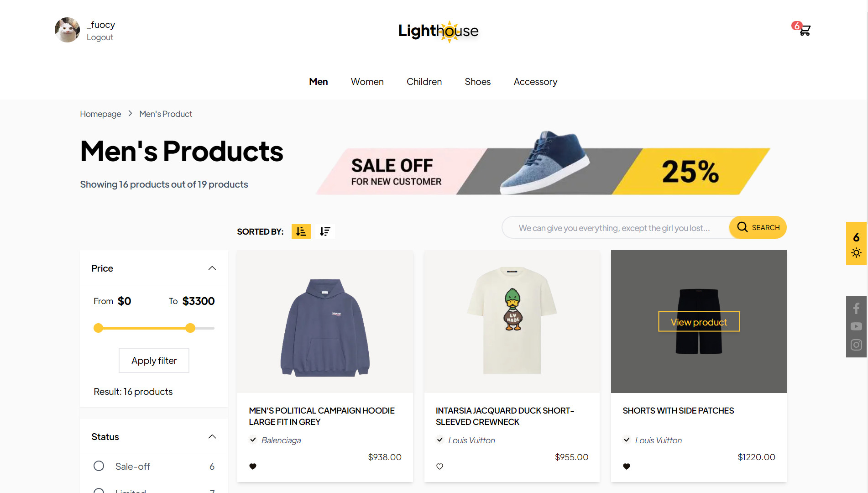Sort products in descending order
The width and height of the screenshot is (868, 493).
(x=325, y=231)
